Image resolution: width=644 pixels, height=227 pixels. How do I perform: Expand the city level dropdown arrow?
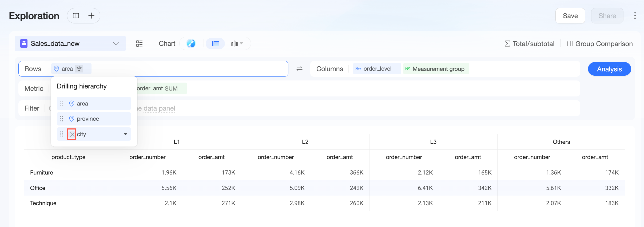pos(125,134)
